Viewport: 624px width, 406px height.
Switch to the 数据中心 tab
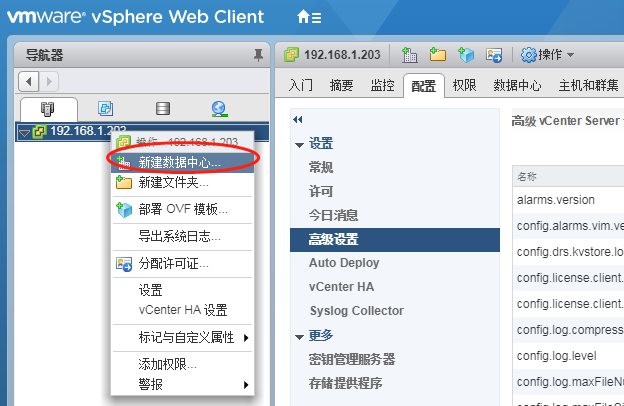click(517, 85)
